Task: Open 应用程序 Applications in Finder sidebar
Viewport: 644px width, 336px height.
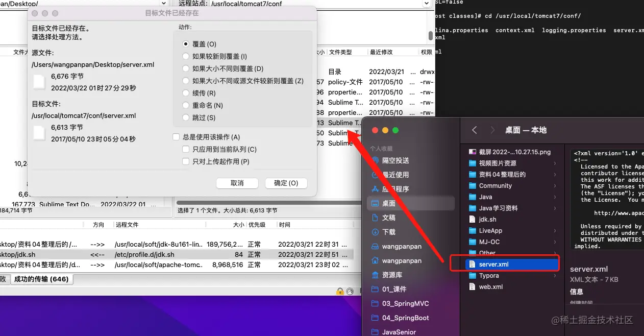Action: click(390, 189)
